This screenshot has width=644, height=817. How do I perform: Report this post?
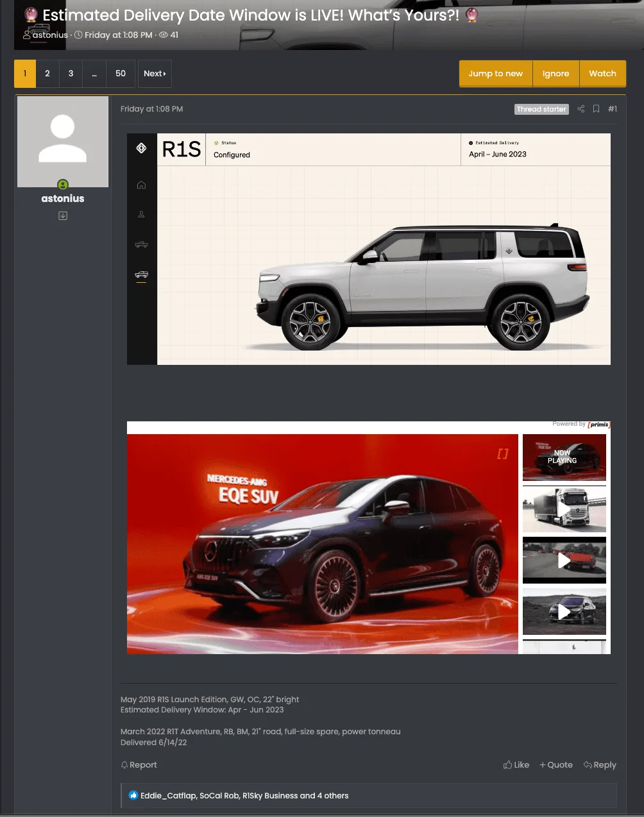click(139, 765)
